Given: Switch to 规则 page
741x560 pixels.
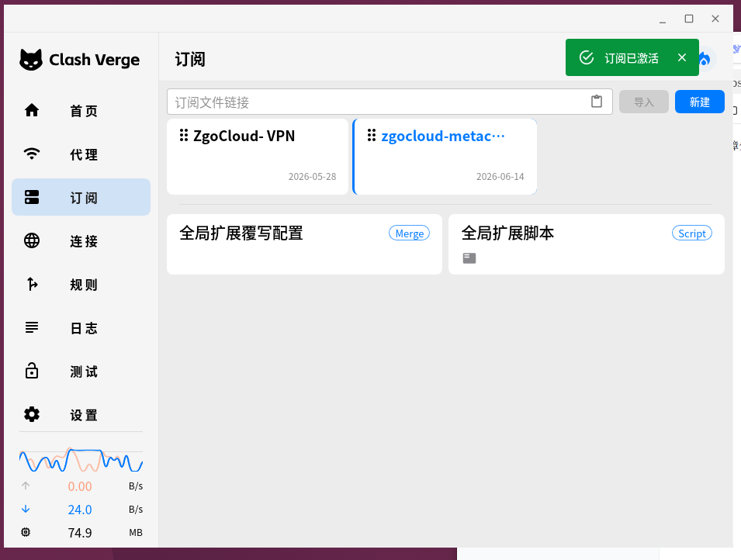Looking at the screenshot, I should [81, 284].
